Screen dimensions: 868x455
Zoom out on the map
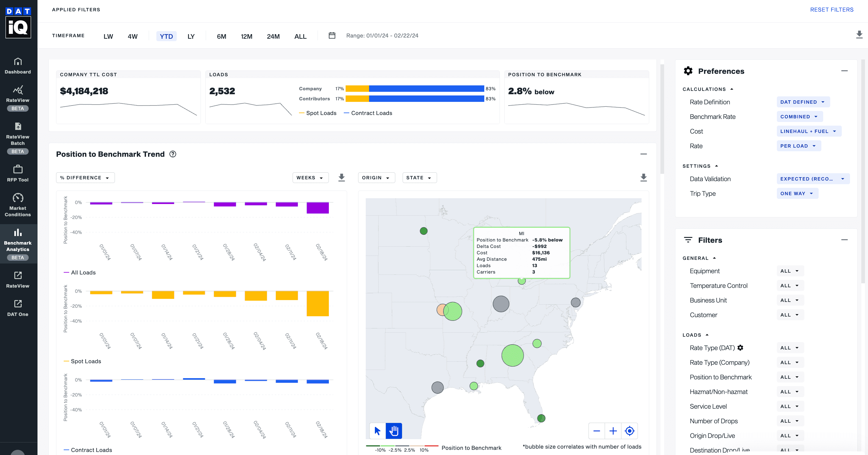(x=596, y=431)
